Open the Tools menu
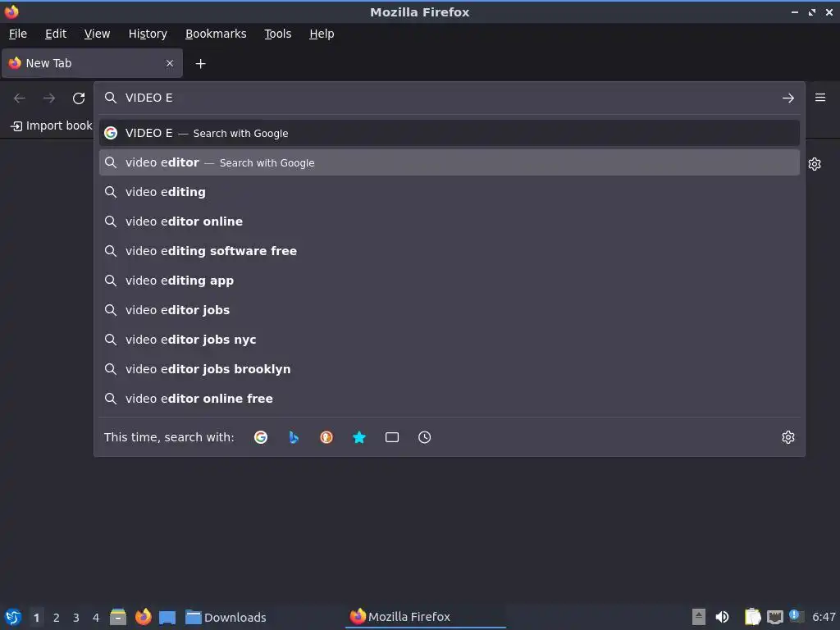Screen dimensions: 840x630 [x=277, y=34]
